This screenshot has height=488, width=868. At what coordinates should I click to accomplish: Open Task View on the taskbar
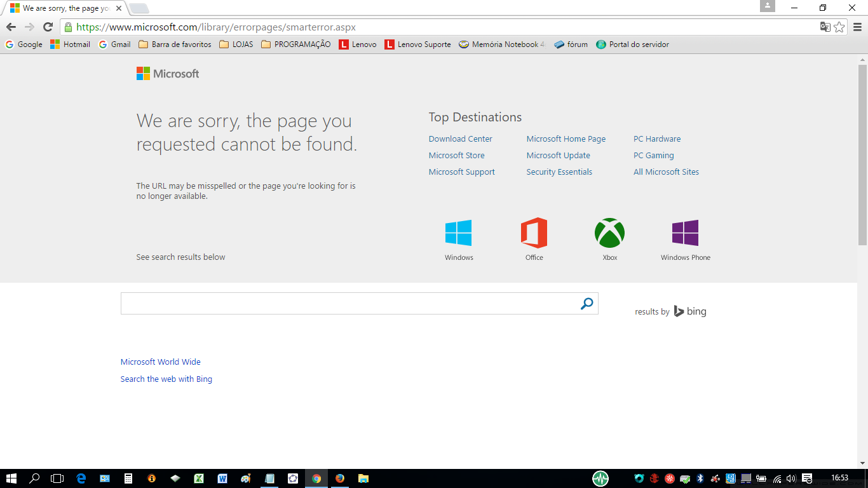(57, 478)
